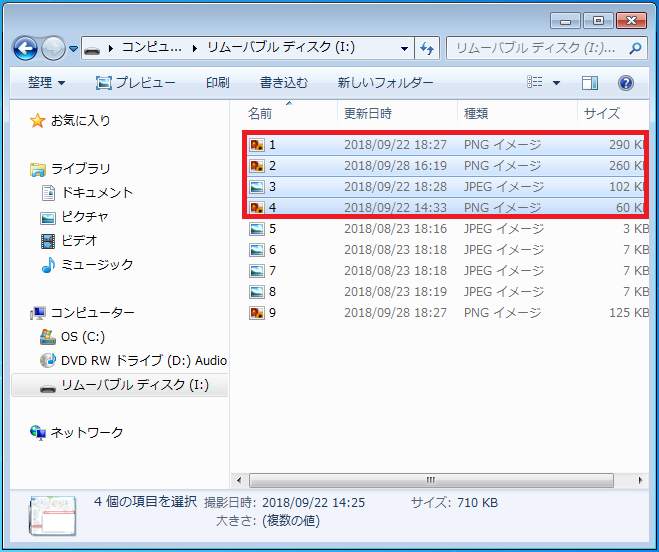Select リムーバブル ディスク (I:) breadcrumb
Viewport: 659px width, 552px height.
click(281, 48)
